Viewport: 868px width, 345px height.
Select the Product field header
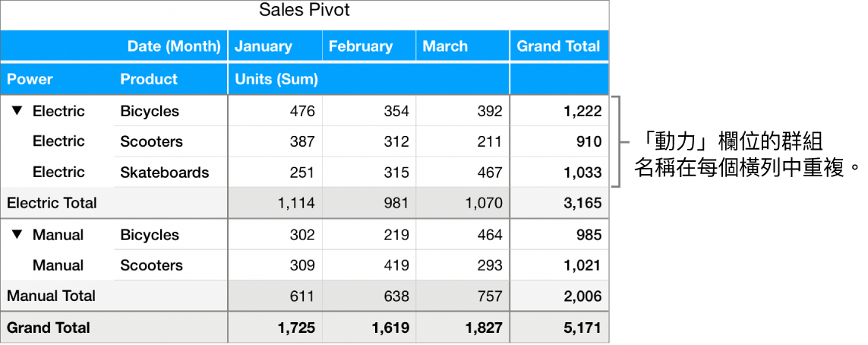[x=149, y=79]
